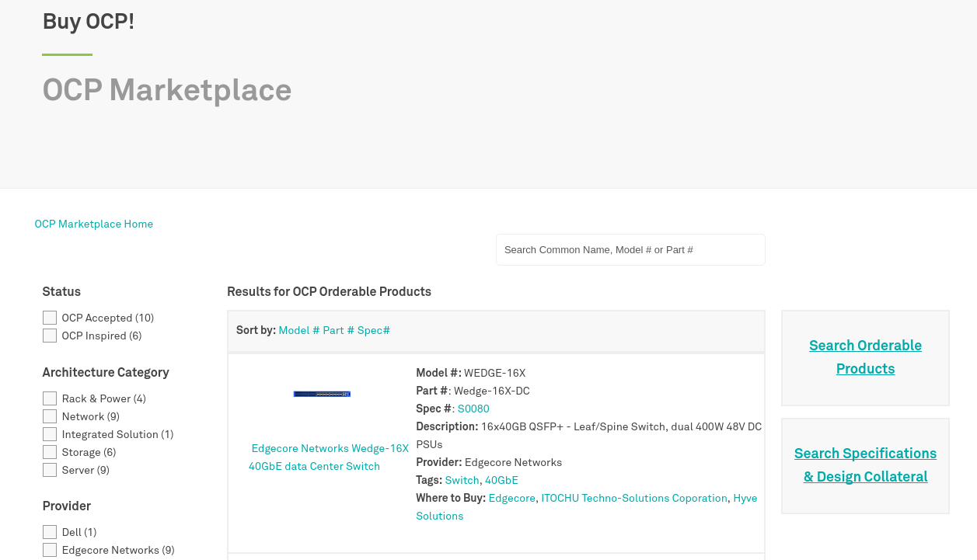The height and width of the screenshot is (560, 977).
Task: Sort results by Model #
Action: tap(299, 330)
